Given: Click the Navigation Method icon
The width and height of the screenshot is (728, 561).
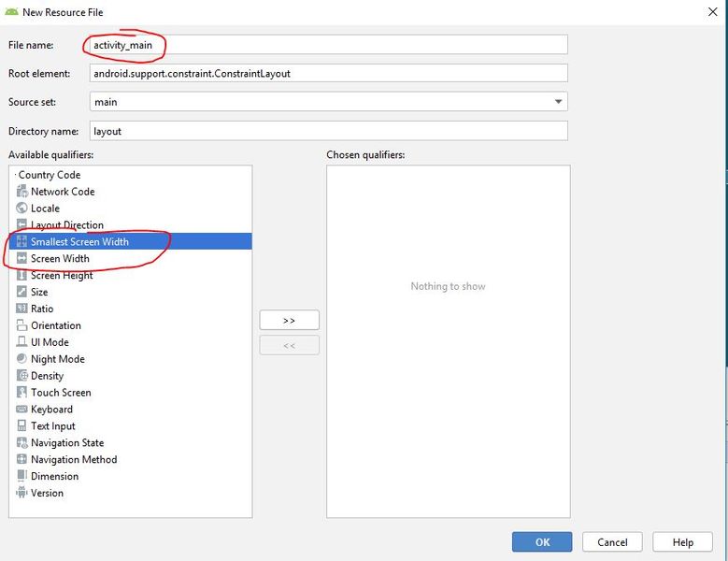Looking at the screenshot, I should click(x=21, y=459).
